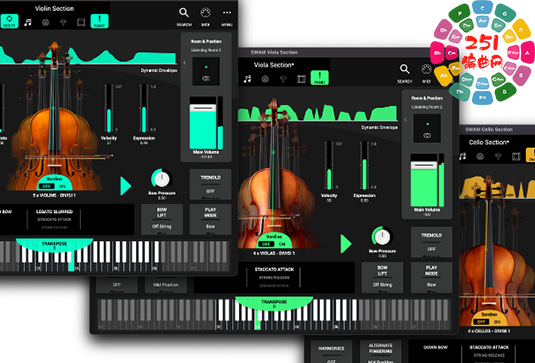
Task: Open the main page icon in Violin Section
Action: (x=9, y=21)
